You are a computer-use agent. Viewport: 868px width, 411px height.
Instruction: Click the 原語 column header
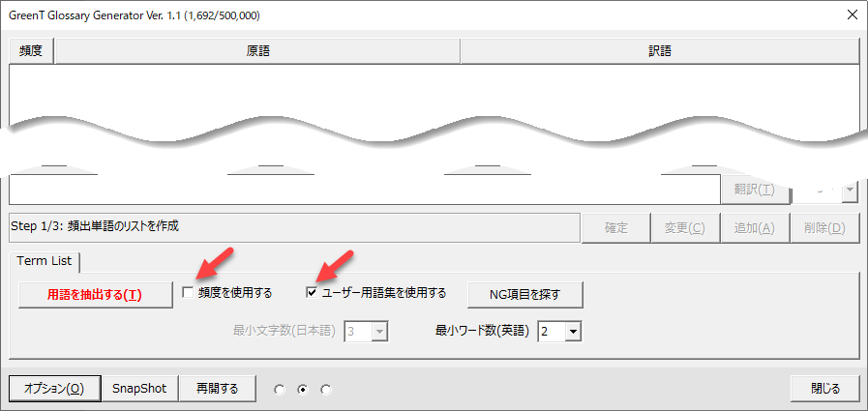[257, 51]
